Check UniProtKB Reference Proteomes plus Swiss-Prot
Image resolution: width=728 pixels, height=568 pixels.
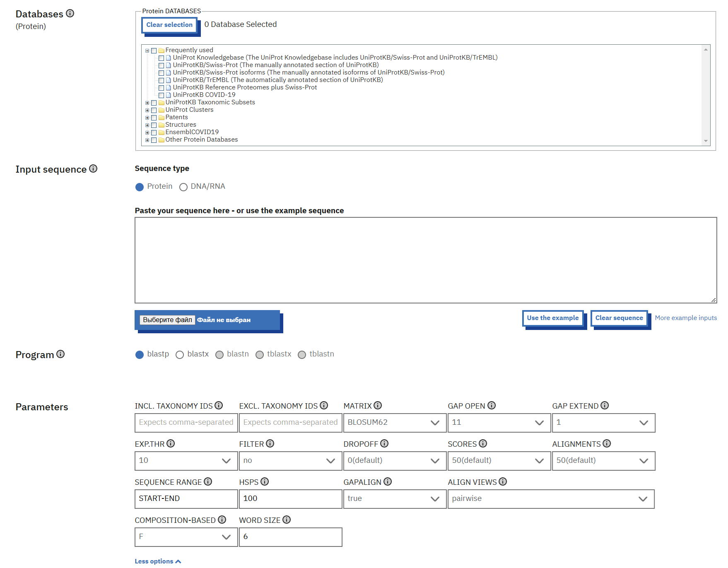pyautogui.click(x=162, y=88)
